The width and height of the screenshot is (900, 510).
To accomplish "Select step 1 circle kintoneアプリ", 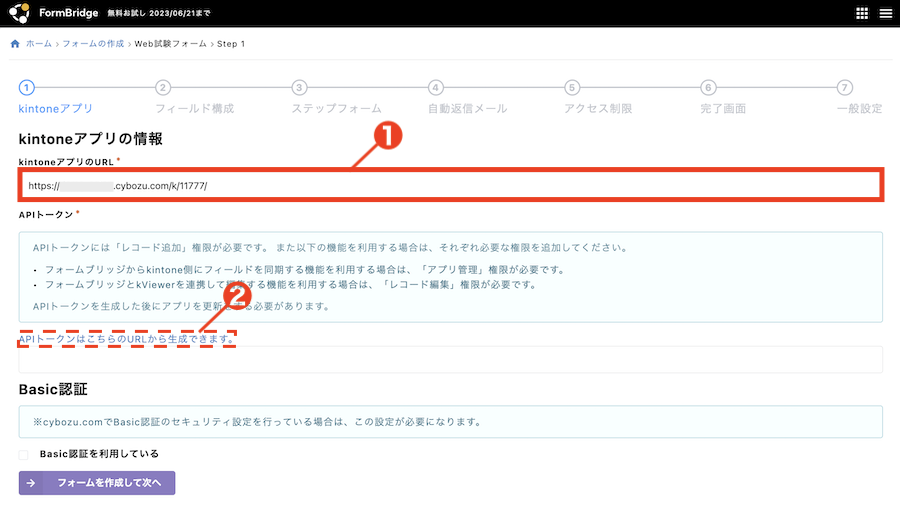I will point(26,88).
